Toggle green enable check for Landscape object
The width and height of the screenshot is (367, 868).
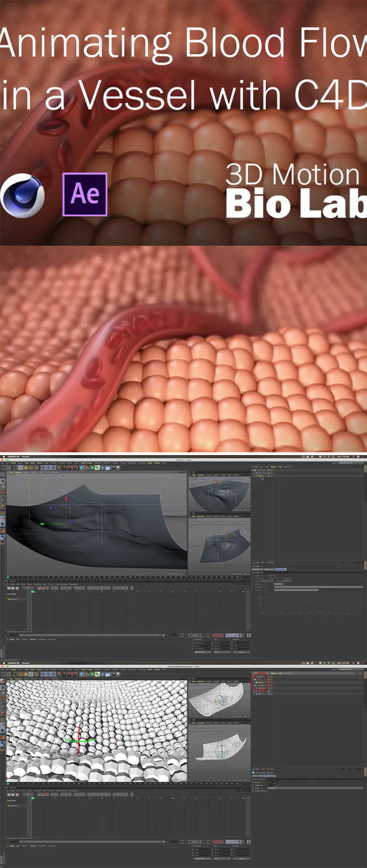click(x=271, y=685)
